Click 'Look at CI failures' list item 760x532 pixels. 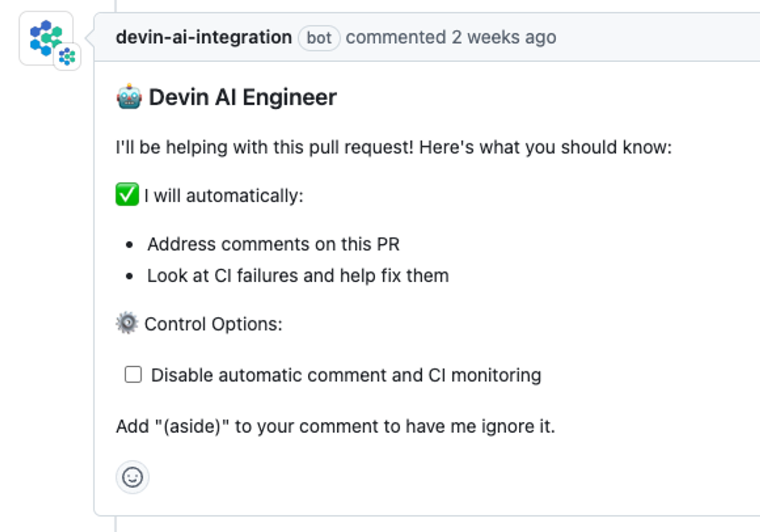(x=298, y=275)
